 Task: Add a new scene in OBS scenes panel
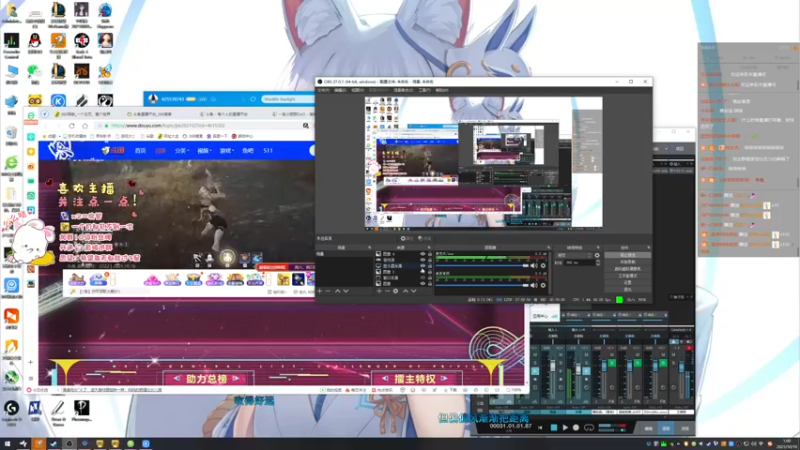[x=319, y=291]
